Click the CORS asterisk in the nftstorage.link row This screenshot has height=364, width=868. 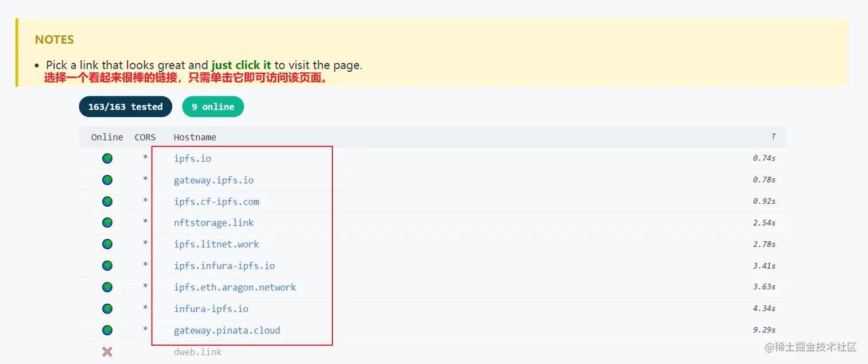145,222
